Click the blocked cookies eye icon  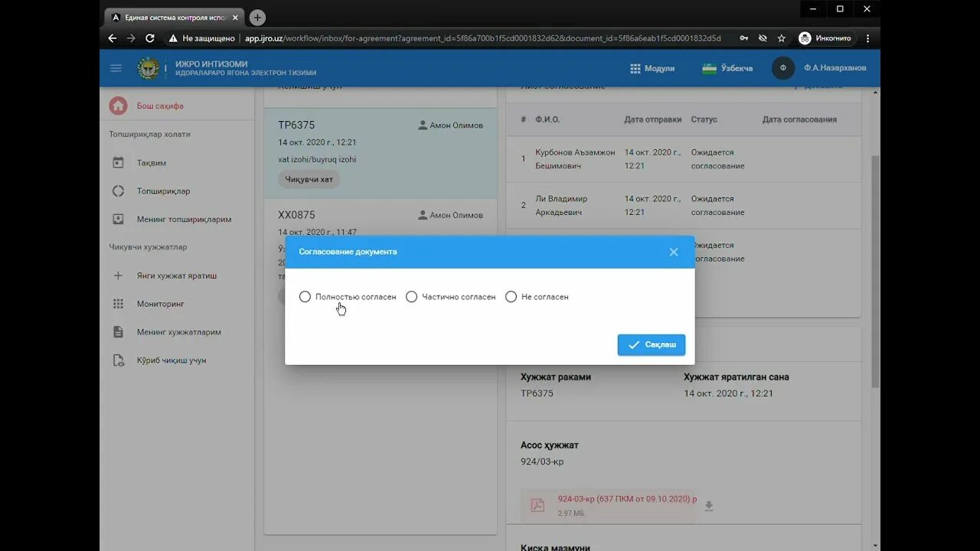(x=763, y=38)
